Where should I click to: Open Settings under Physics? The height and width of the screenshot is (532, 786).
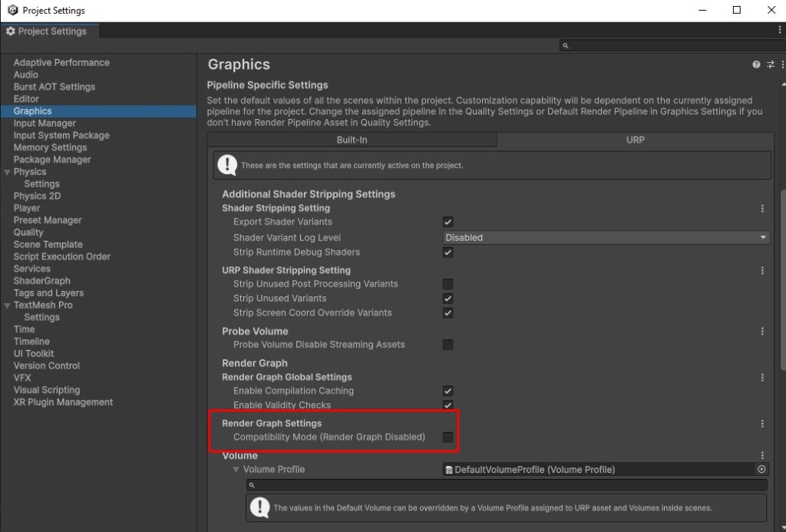point(41,184)
